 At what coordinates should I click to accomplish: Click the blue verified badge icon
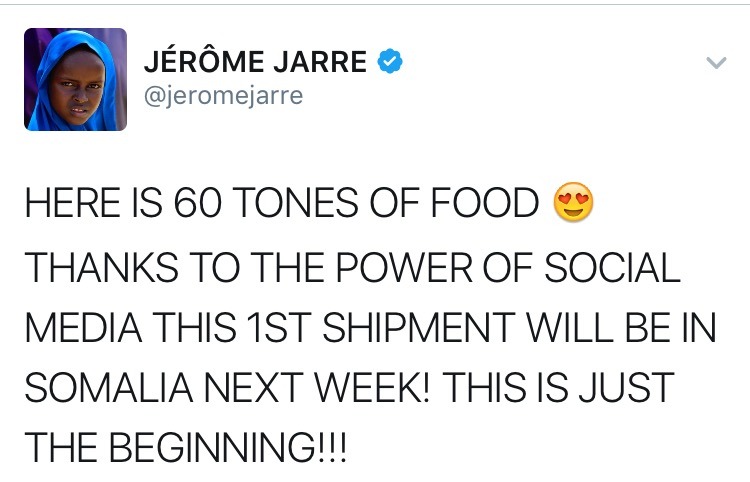coord(390,62)
